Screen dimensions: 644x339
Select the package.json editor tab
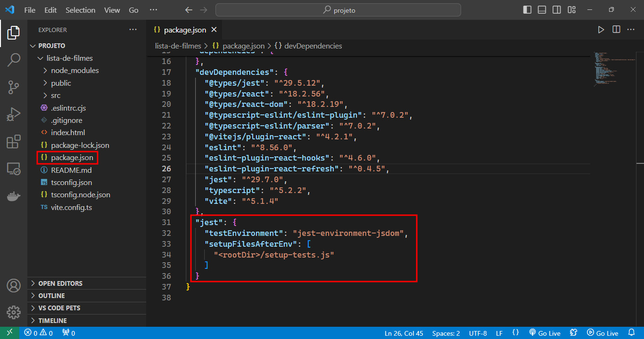[x=184, y=30]
